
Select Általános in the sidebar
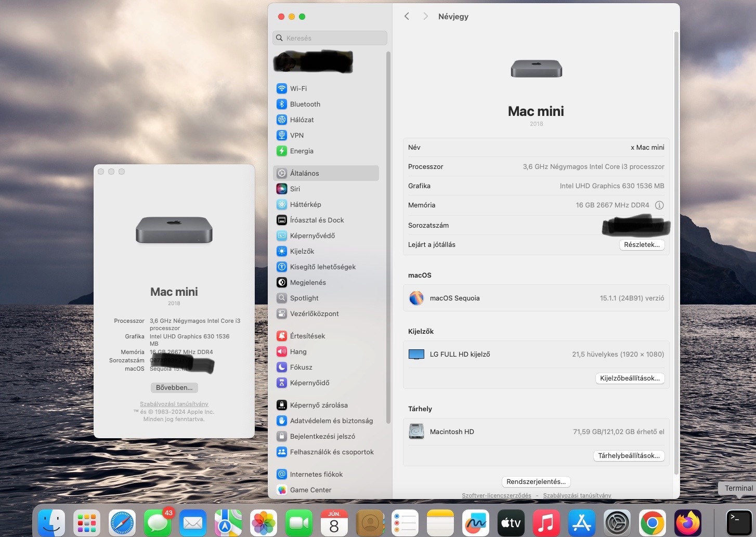point(325,173)
